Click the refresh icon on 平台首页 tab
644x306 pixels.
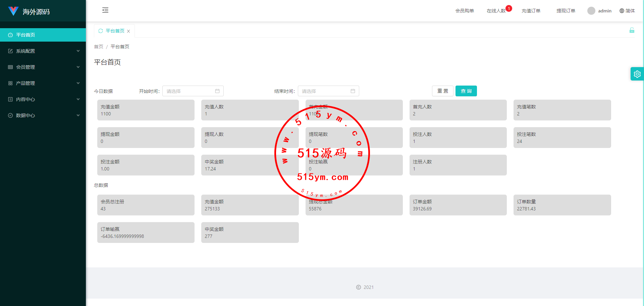[x=100, y=31]
